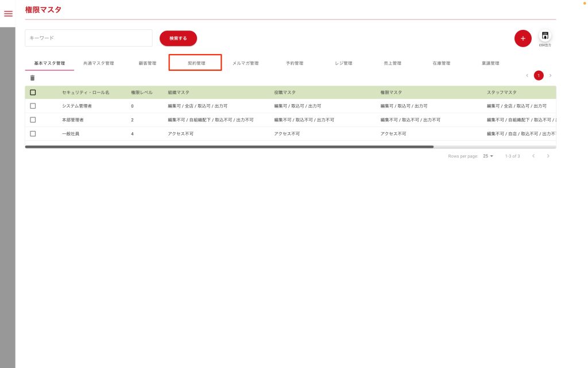Open the hamburger navigation menu

click(8, 13)
